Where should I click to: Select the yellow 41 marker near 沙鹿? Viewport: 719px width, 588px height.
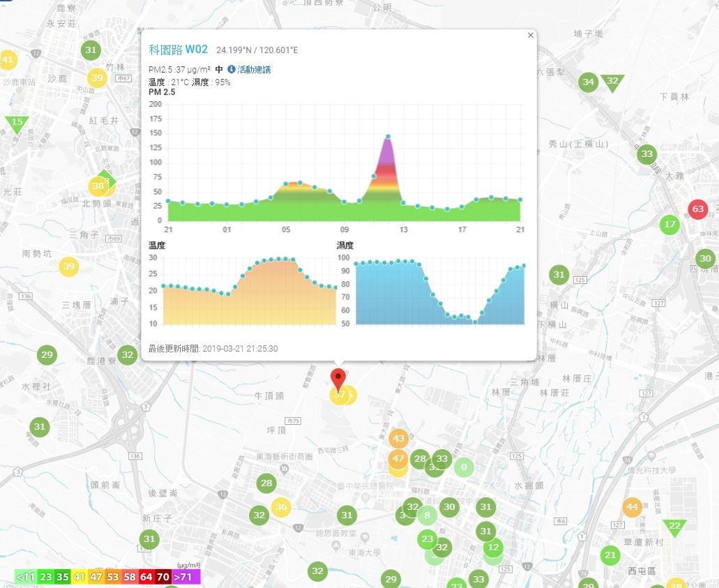(7, 59)
